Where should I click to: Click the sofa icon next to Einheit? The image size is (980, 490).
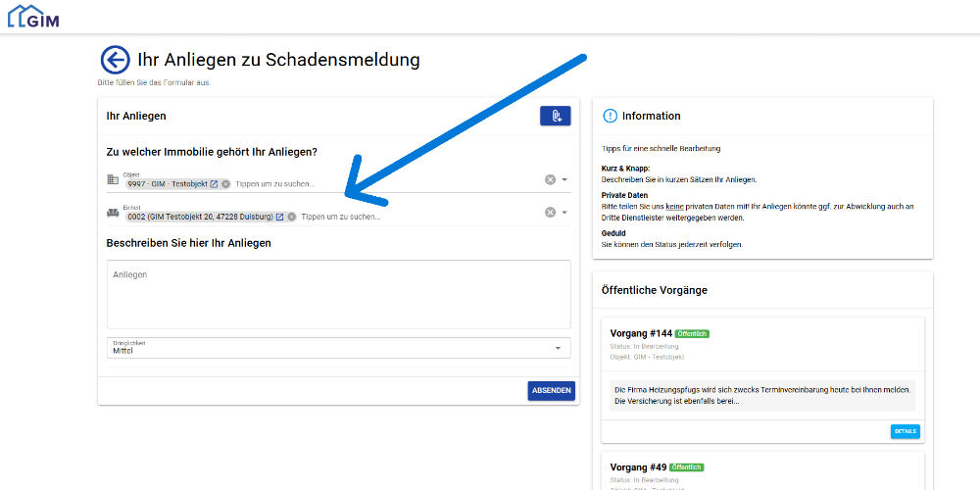pyautogui.click(x=113, y=213)
